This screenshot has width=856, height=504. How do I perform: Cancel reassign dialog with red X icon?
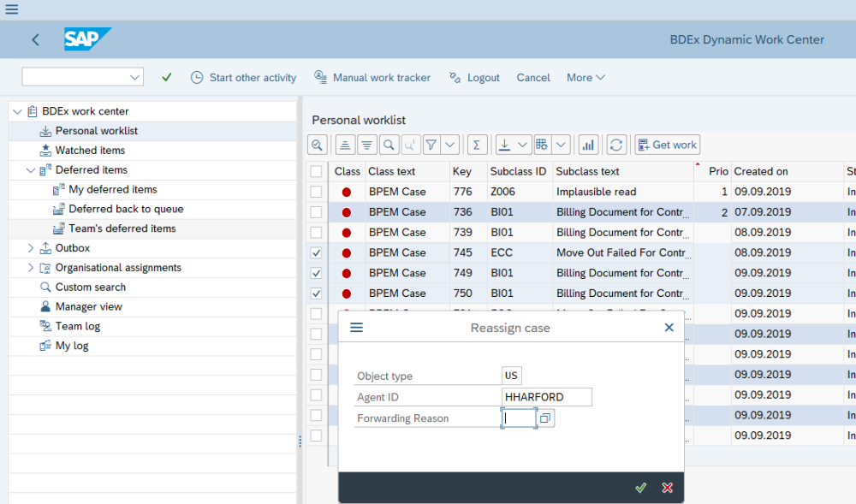(x=668, y=488)
